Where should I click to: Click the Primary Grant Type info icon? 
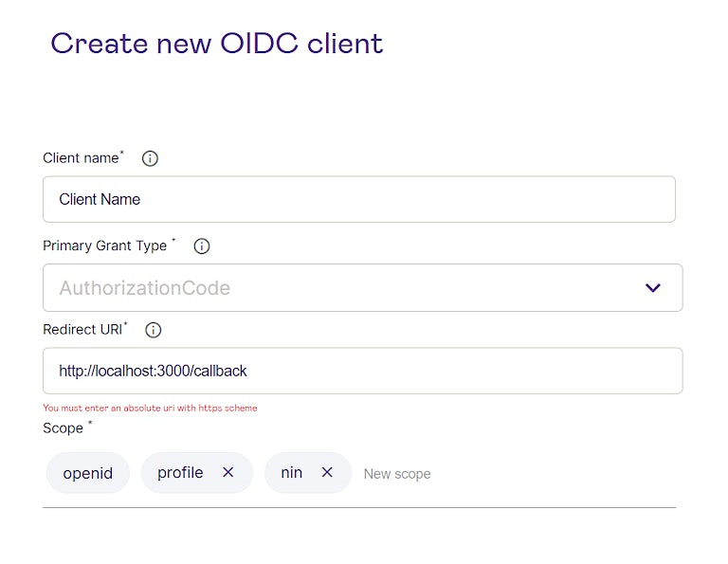(202, 246)
